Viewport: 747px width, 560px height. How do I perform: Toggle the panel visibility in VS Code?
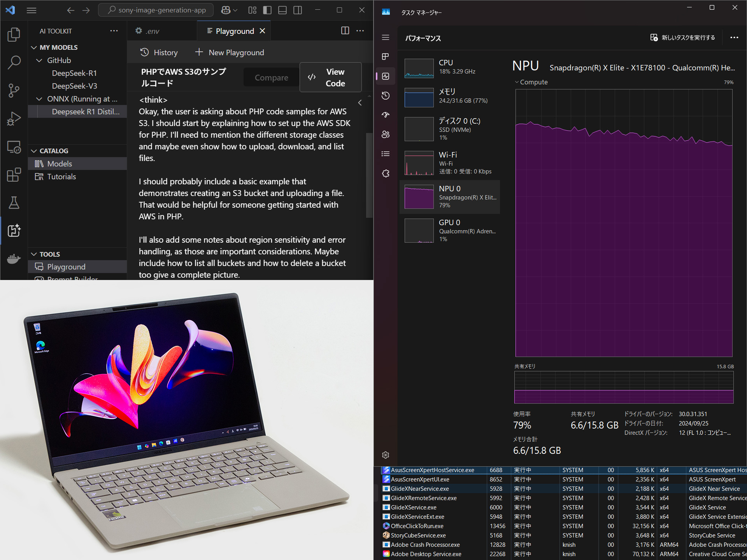[282, 10]
